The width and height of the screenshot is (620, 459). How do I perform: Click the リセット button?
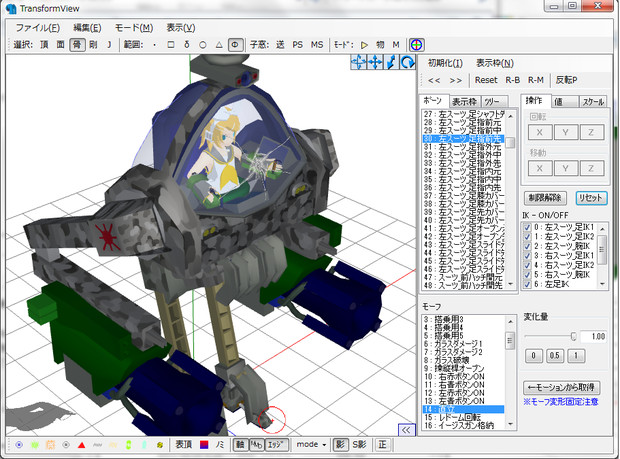click(x=591, y=198)
